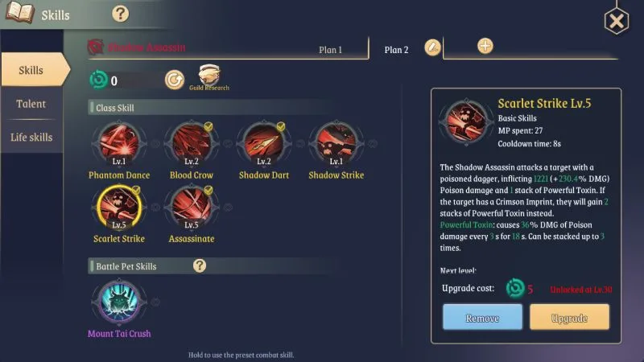Add a new skill plan
644x362 pixels.
coord(485,46)
